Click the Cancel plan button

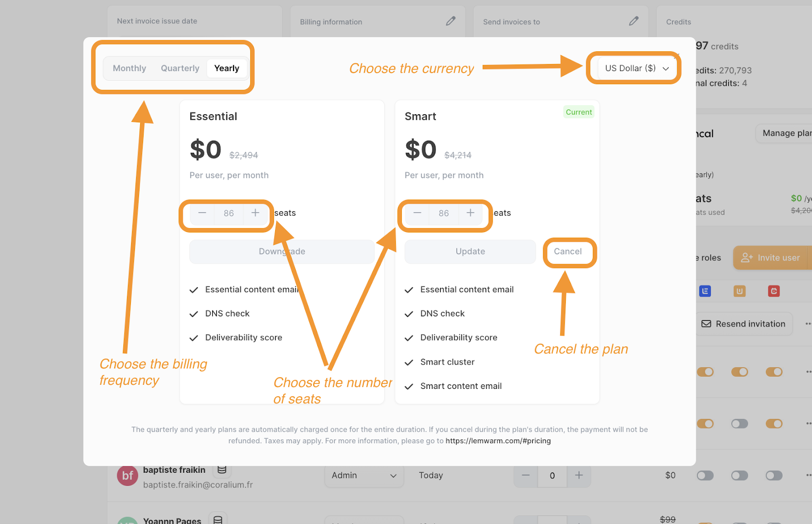(x=567, y=251)
